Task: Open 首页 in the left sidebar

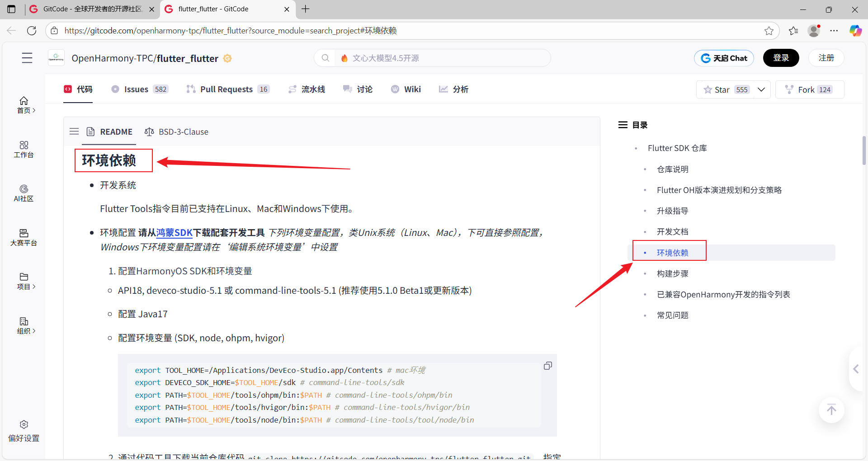Action: click(24, 105)
